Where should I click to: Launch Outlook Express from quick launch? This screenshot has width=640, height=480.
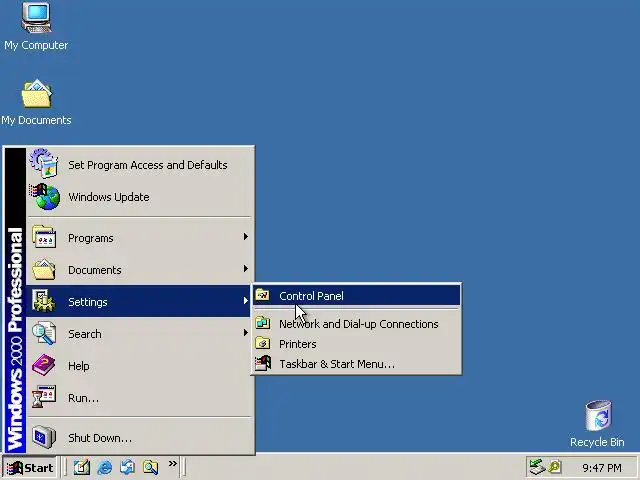click(127, 467)
